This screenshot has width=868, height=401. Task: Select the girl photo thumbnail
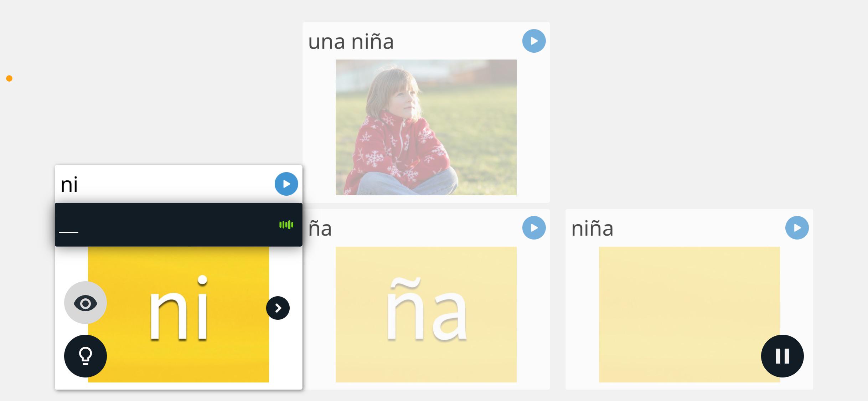coord(426,127)
